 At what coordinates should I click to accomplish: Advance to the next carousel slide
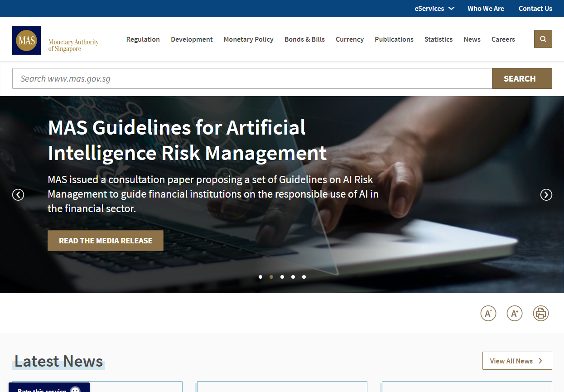pyautogui.click(x=546, y=195)
